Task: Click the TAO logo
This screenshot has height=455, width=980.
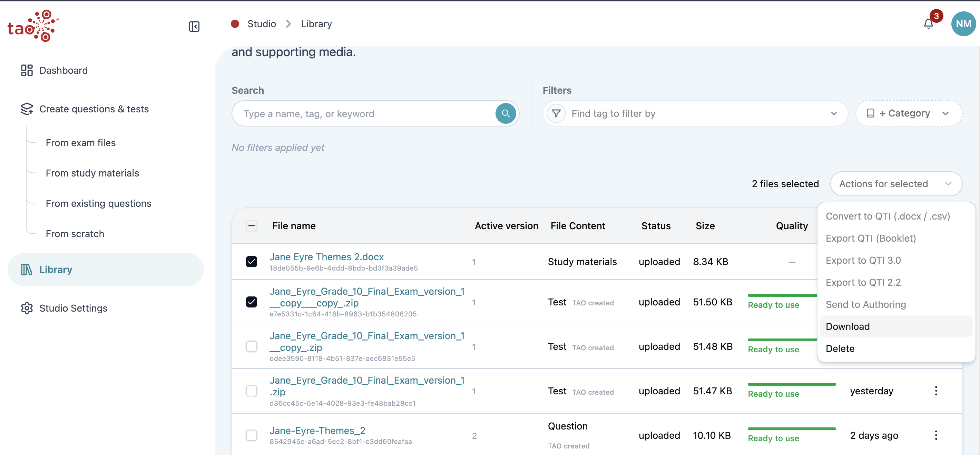Action: pyautogui.click(x=33, y=26)
